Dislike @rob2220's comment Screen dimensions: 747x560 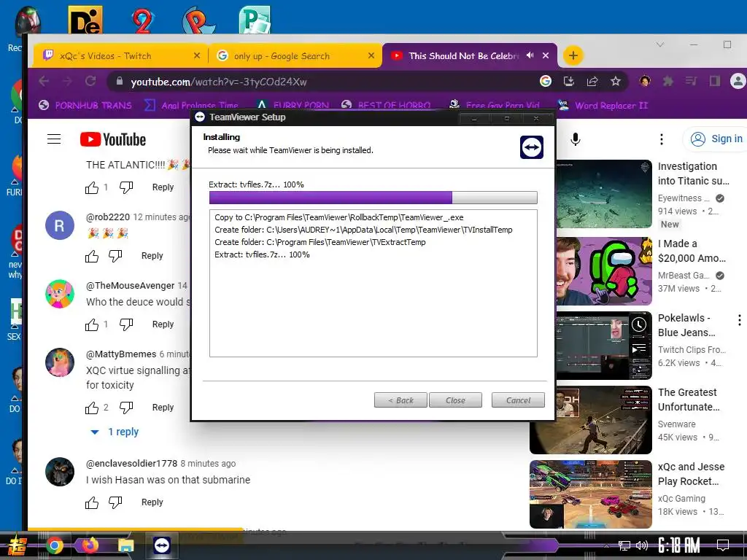click(x=115, y=256)
